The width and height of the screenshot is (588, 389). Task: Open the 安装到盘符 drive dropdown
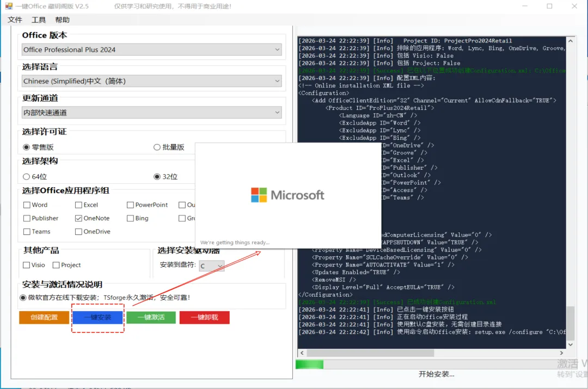[x=211, y=265]
